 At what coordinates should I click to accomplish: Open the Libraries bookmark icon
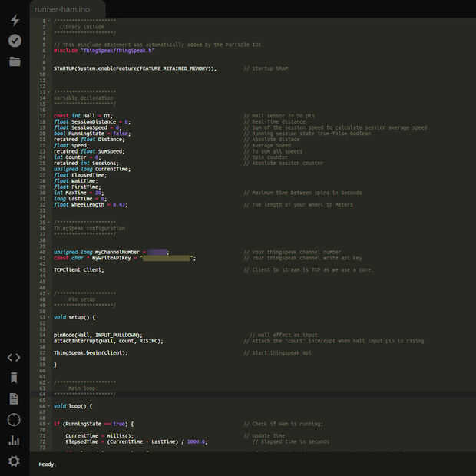click(x=14, y=378)
